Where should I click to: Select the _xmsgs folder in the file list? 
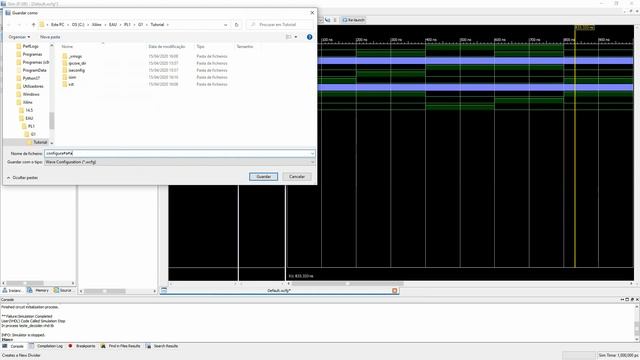point(75,56)
